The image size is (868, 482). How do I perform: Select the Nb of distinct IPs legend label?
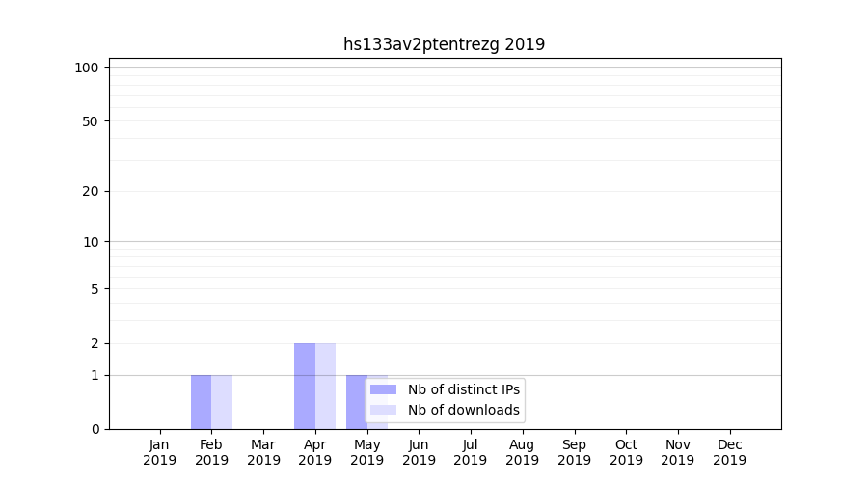pyautogui.click(x=463, y=389)
